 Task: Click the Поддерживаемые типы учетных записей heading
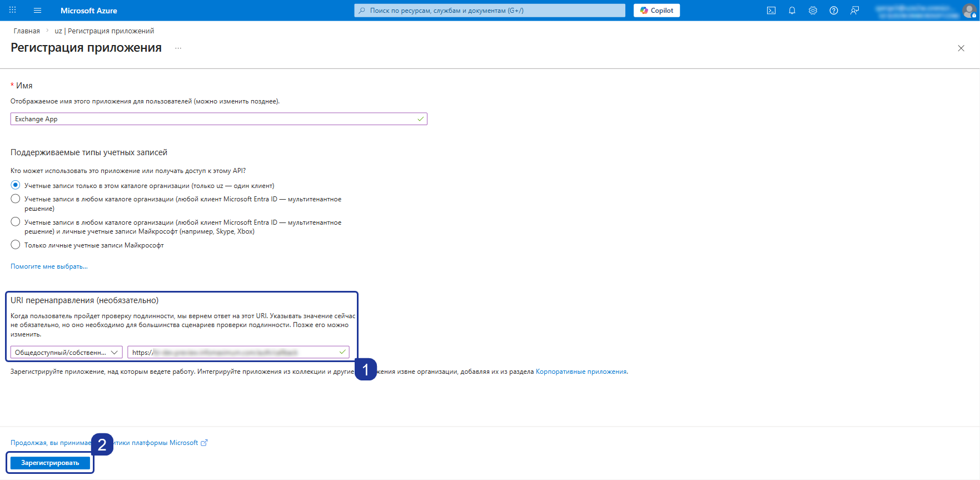(89, 152)
